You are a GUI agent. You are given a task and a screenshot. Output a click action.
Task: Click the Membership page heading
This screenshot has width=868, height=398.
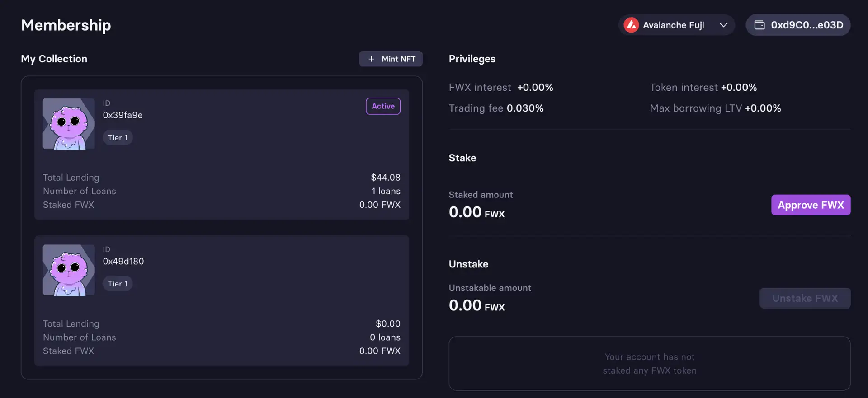[x=66, y=25]
